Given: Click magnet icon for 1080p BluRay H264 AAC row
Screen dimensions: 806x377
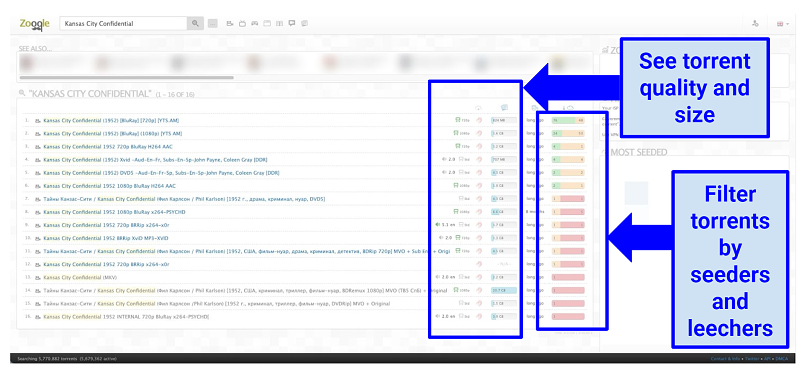Looking at the screenshot, I should point(479,186).
